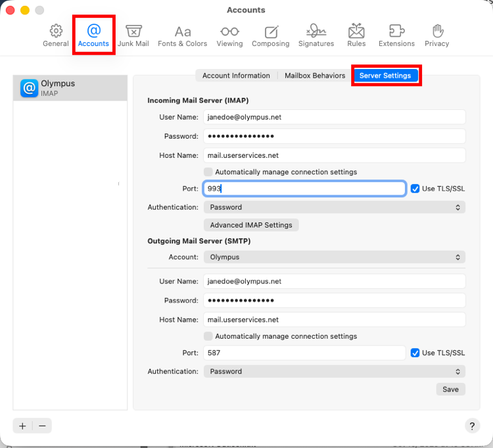Image resolution: width=493 pixels, height=448 pixels.
Task: Toggle incoming server Use TLS/SSL checkbox
Action: (x=415, y=189)
